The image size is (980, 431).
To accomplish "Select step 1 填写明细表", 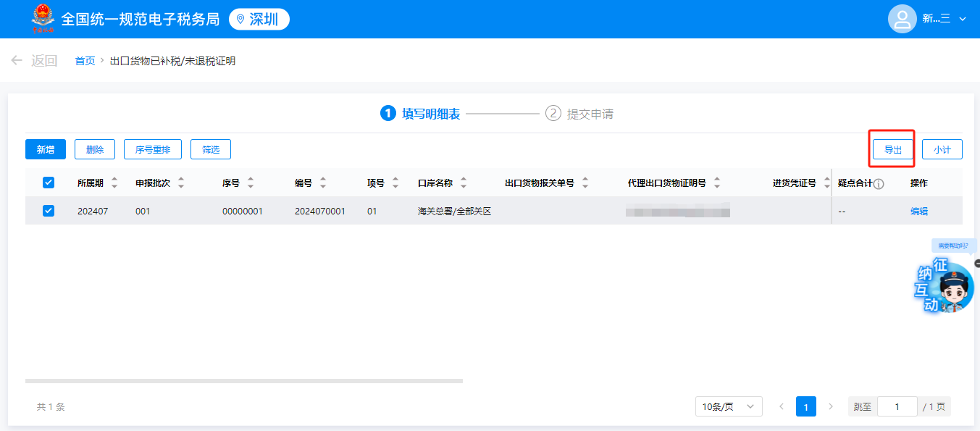I will point(420,114).
